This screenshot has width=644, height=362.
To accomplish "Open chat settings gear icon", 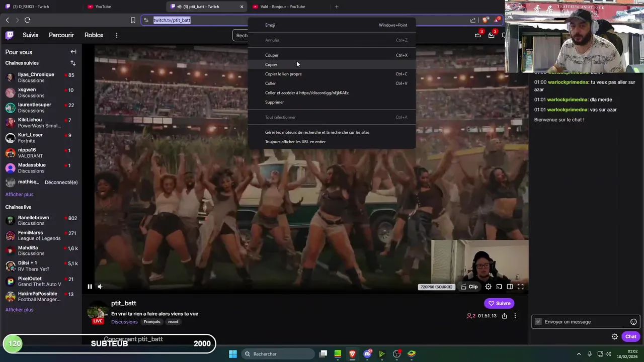I will (x=615, y=337).
